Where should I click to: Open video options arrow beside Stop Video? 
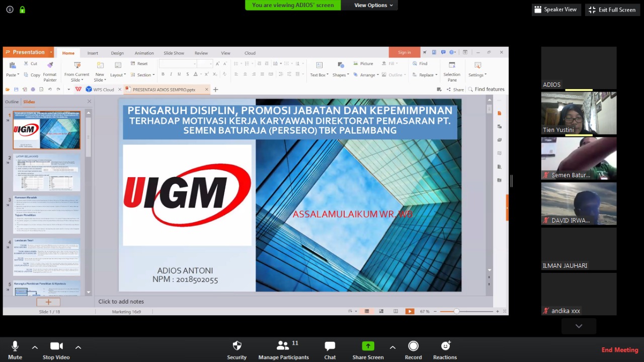(78, 347)
